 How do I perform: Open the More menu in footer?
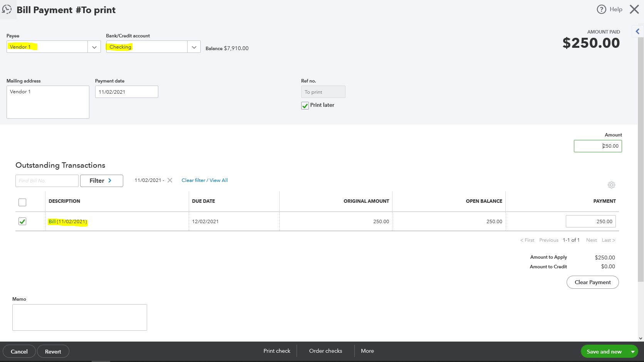pyautogui.click(x=367, y=351)
